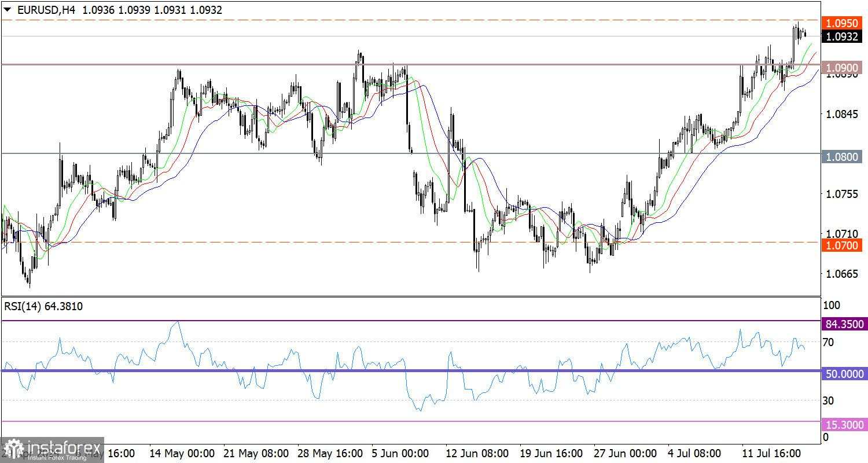Click the 84.3500 purple RSI level label

point(844,324)
